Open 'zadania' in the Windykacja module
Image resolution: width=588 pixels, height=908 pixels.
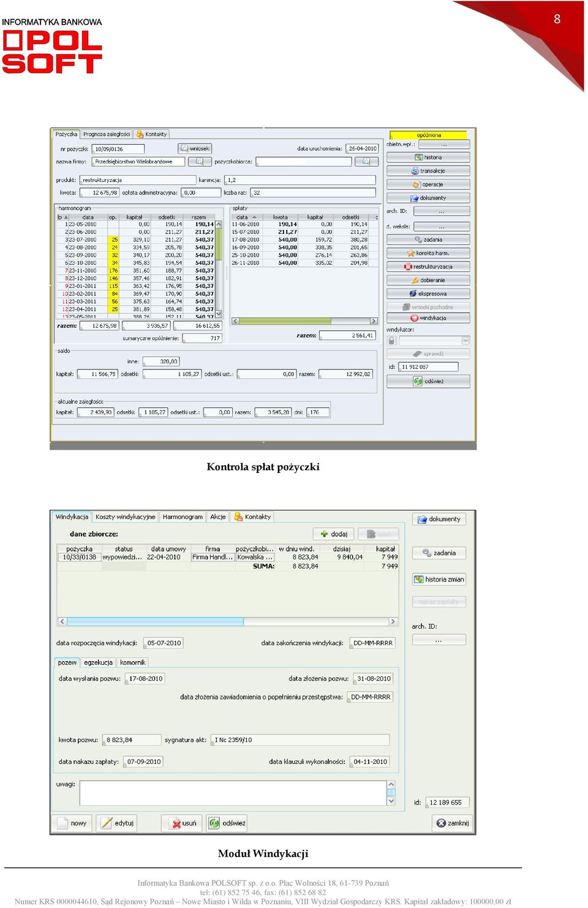[439, 553]
